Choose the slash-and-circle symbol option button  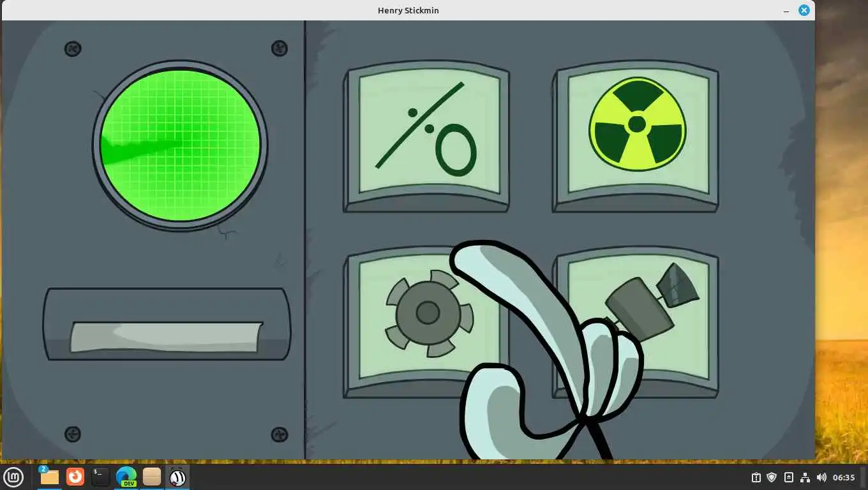(426, 137)
